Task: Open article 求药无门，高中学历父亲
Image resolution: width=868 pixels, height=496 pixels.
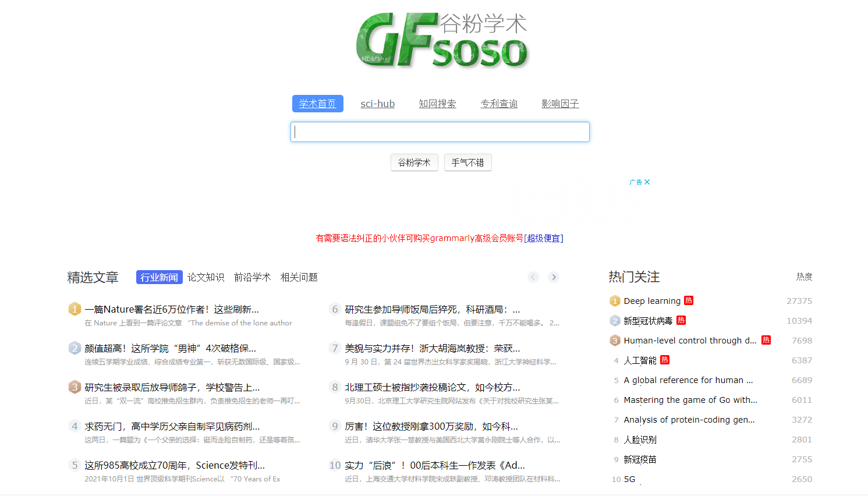Action: [172, 426]
